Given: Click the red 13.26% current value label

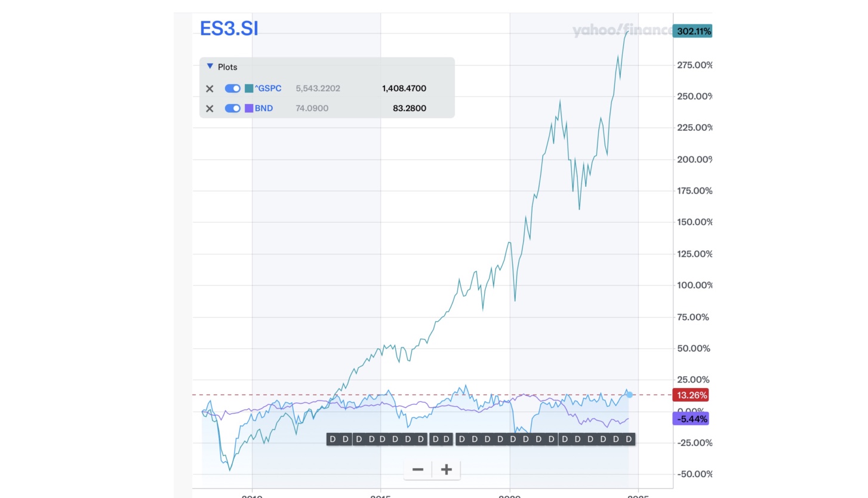Looking at the screenshot, I should click(x=692, y=395).
